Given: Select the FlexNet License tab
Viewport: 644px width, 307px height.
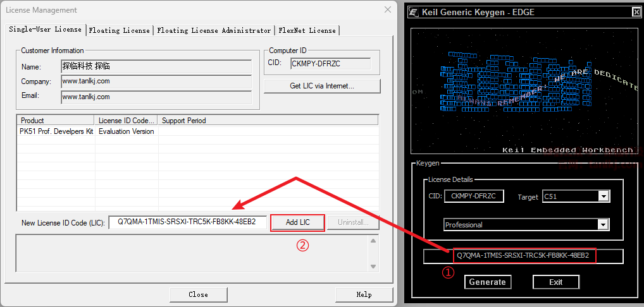Looking at the screenshot, I should (x=307, y=30).
